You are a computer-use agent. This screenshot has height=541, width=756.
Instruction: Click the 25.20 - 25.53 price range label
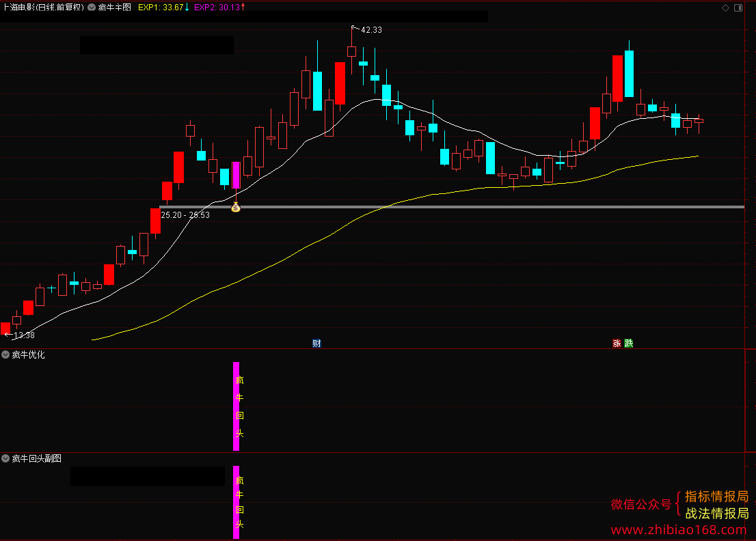(185, 215)
